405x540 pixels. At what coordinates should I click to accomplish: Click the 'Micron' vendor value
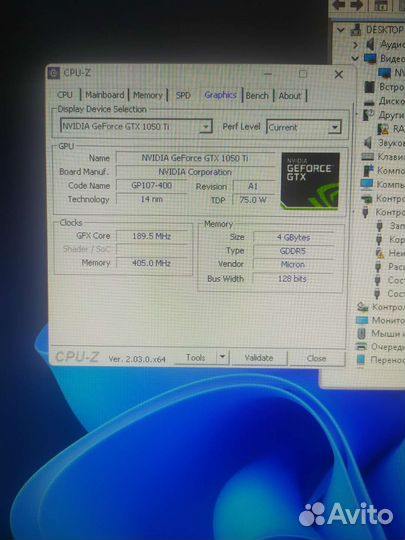click(292, 264)
